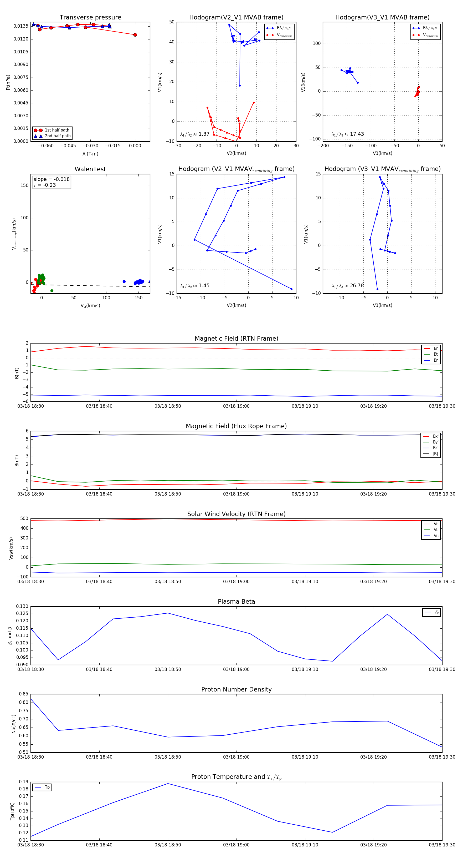Image resolution: width=473 pixels, height=868 pixels.
Task: Click the V_A(km/s) x-axis label in WalenTest
Action: pyautogui.click(x=90, y=306)
